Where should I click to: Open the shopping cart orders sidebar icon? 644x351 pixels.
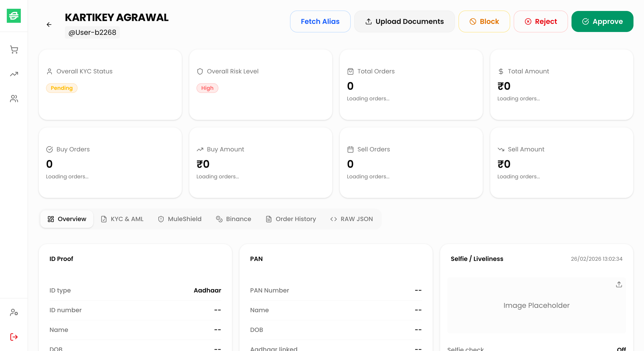coord(14,50)
